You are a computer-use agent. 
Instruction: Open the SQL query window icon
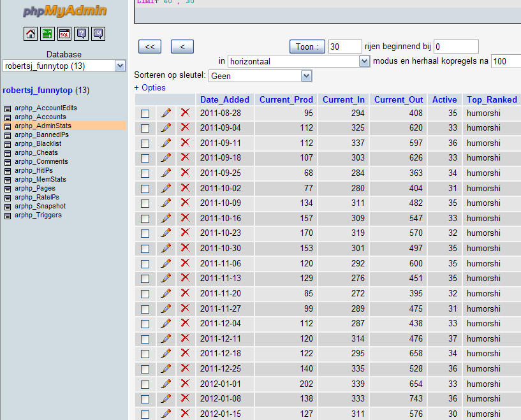64,34
